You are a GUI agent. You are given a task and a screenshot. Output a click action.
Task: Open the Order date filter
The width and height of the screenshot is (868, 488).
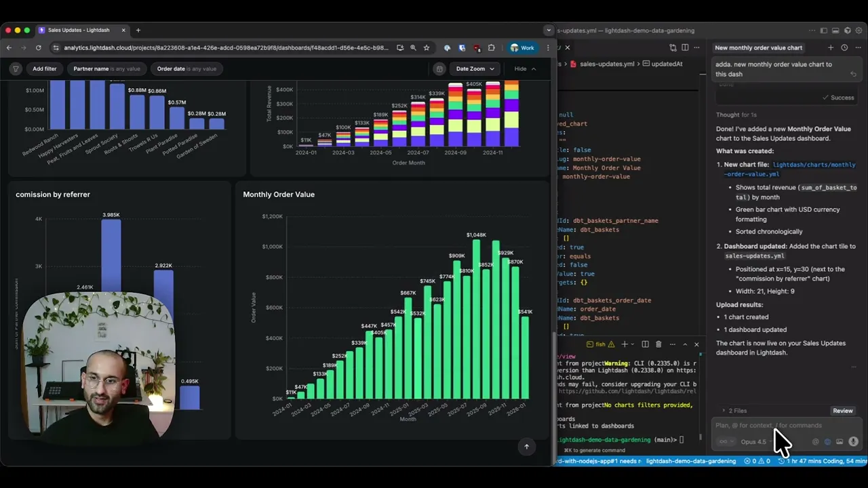(x=186, y=68)
